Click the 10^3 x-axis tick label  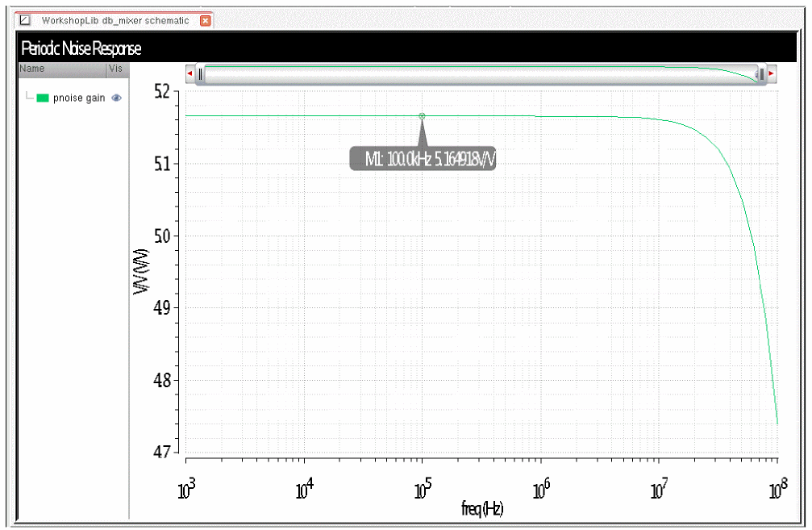coord(186,488)
